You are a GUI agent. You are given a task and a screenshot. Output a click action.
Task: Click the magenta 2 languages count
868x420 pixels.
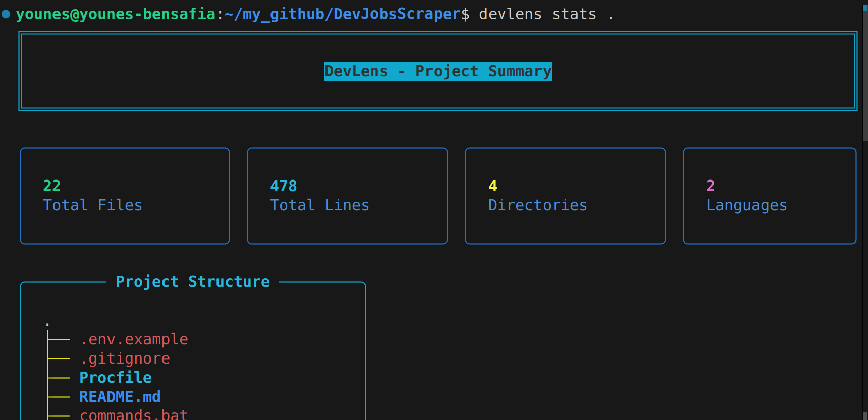(710, 186)
